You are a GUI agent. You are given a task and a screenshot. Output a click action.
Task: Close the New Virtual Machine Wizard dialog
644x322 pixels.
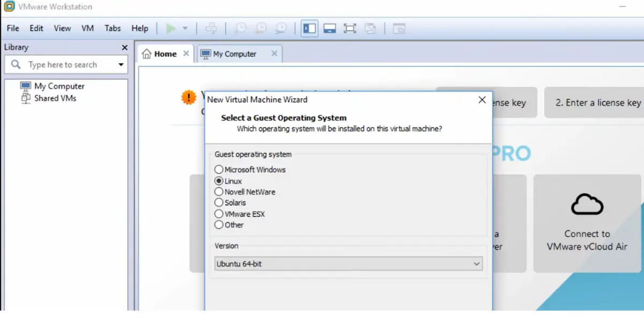482,100
